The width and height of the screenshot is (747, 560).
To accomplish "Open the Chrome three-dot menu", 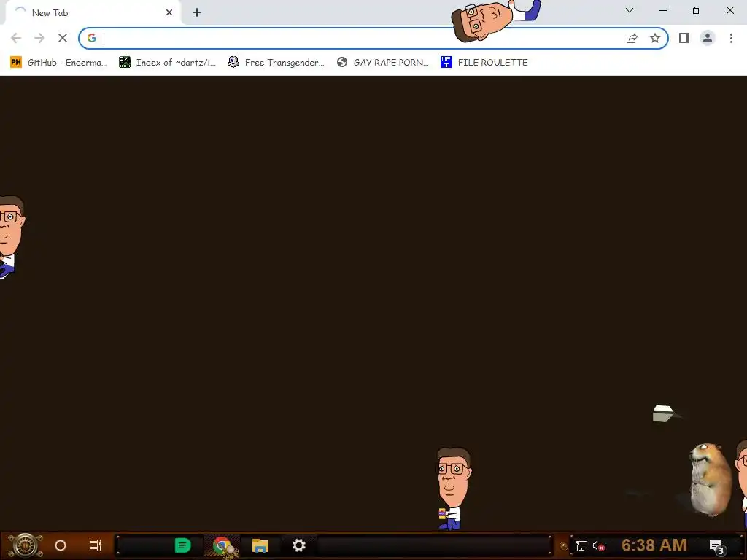I will (731, 38).
